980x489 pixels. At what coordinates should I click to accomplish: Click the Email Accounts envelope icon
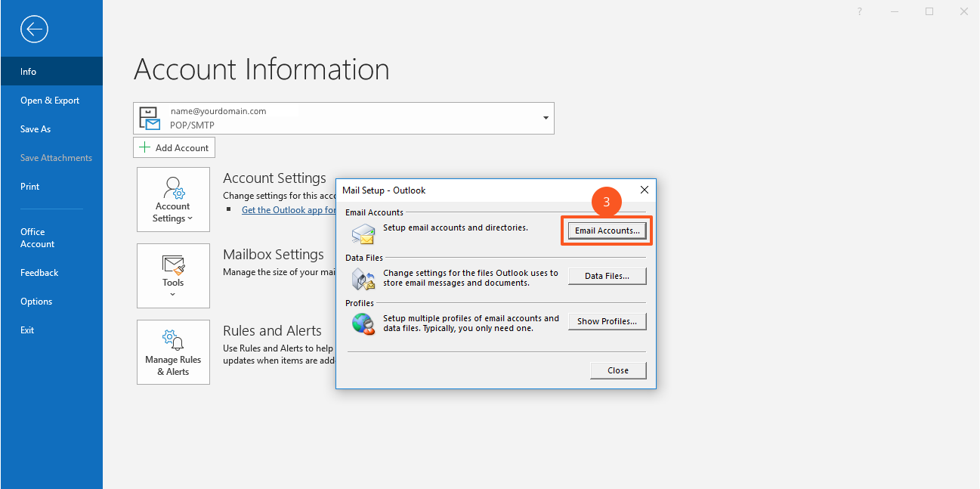click(363, 233)
